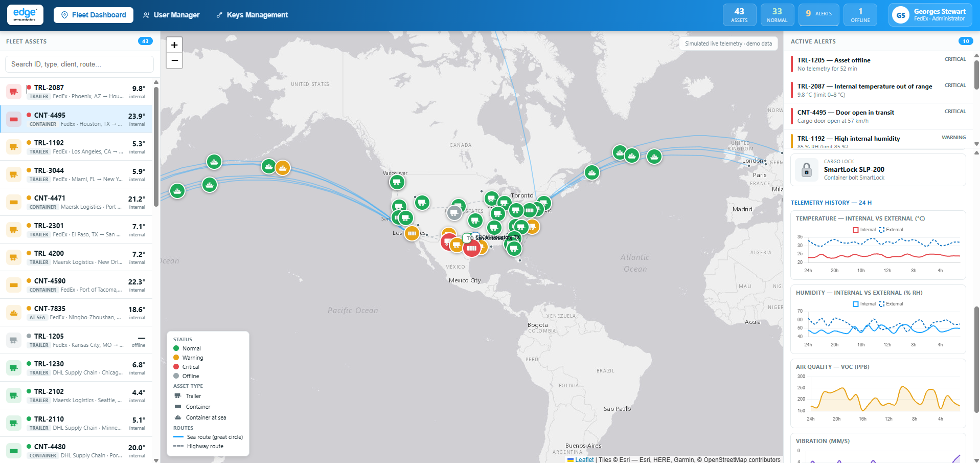The width and height of the screenshot is (980, 463).
Task: Open the TRL-2102 Seattle asset row
Action: tap(77, 395)
